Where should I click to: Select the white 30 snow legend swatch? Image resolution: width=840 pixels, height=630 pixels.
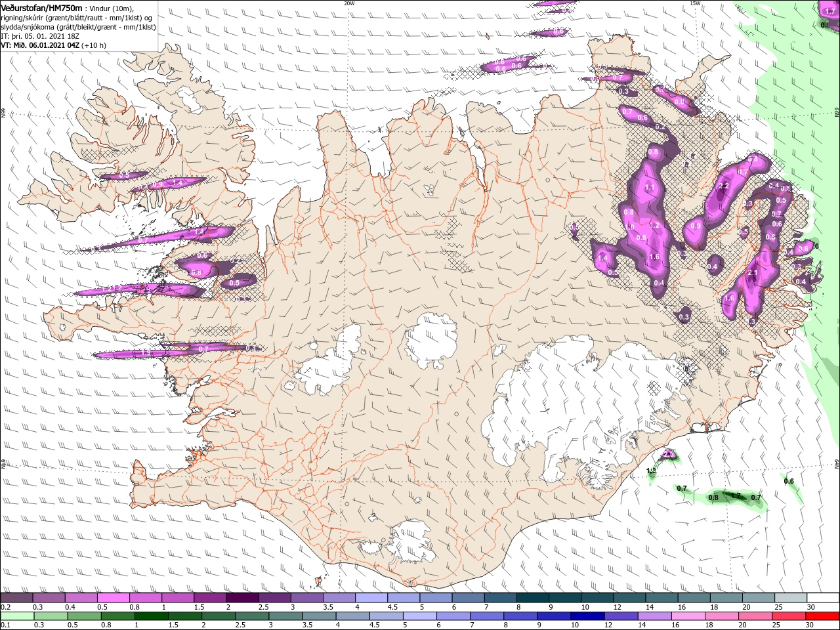click(x=823, y=598)
